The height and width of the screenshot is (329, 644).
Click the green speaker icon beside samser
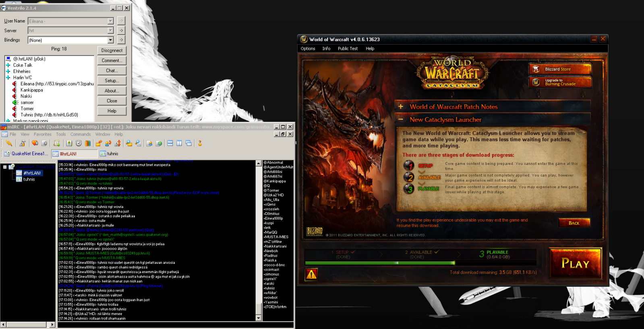(x=15, y=103)
